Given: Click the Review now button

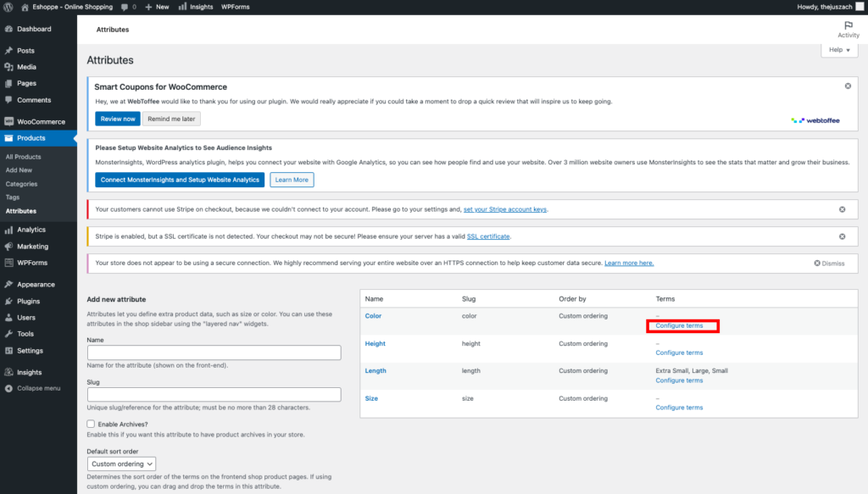Looking at the screenshot, I should click(117, 119).
